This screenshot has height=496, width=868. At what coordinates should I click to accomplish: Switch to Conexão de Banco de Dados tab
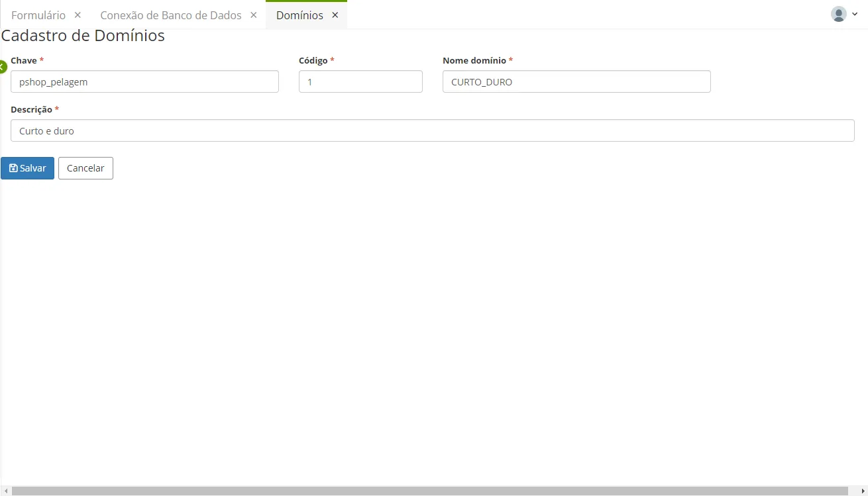click(171, 15)
